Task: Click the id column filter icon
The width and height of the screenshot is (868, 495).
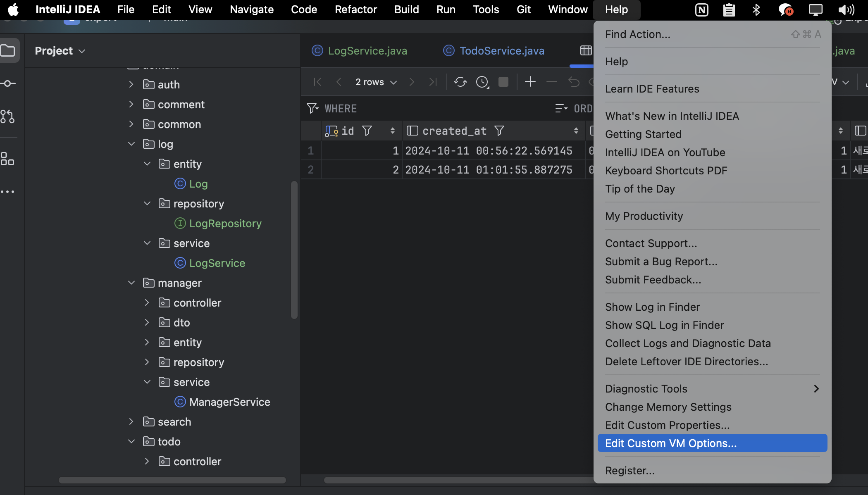Action: point(367,131)
